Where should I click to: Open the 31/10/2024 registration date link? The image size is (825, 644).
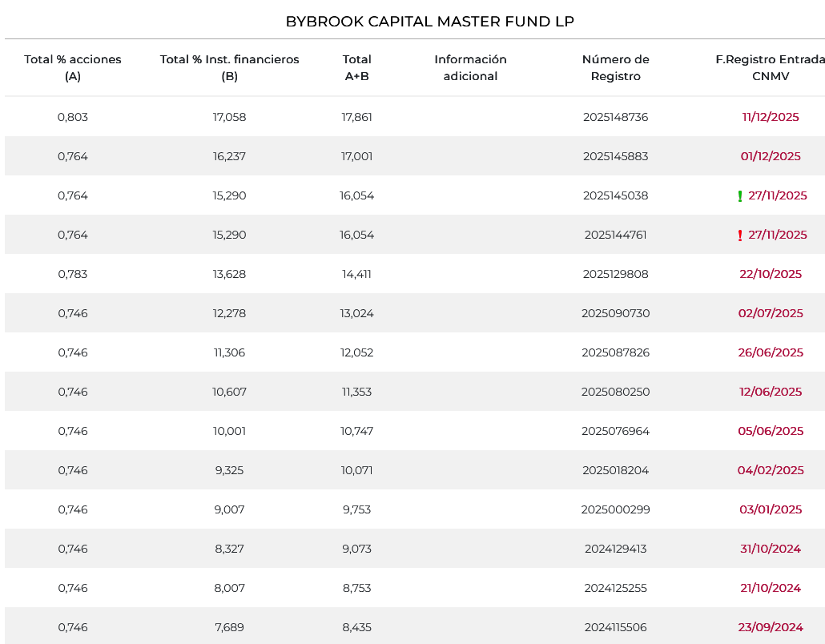point(771,549)
